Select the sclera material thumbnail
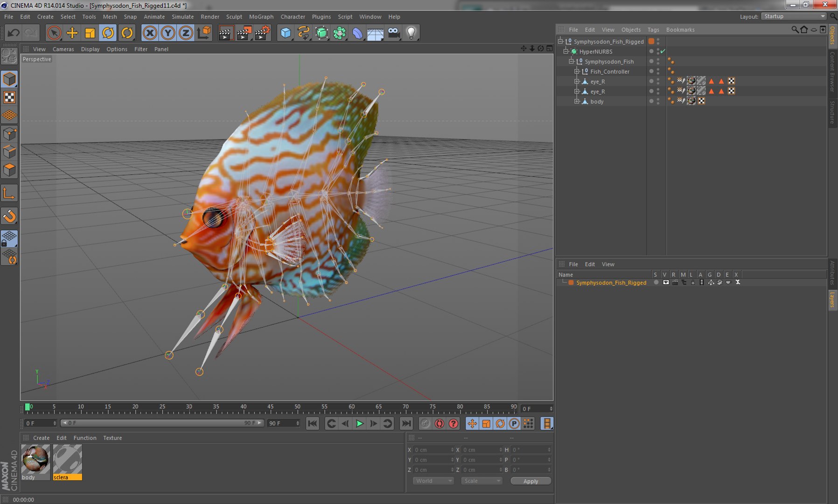The image size is (838, 504). click(x=68, y=459)
